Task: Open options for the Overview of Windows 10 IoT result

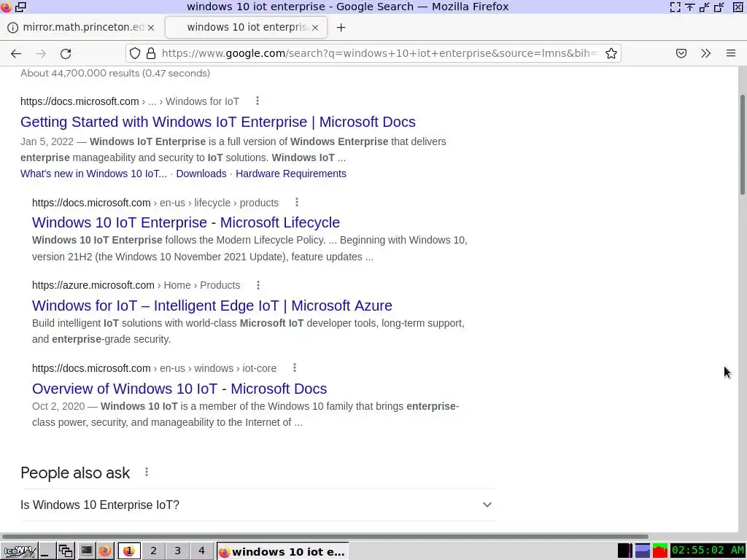Action: pos(295,367)
